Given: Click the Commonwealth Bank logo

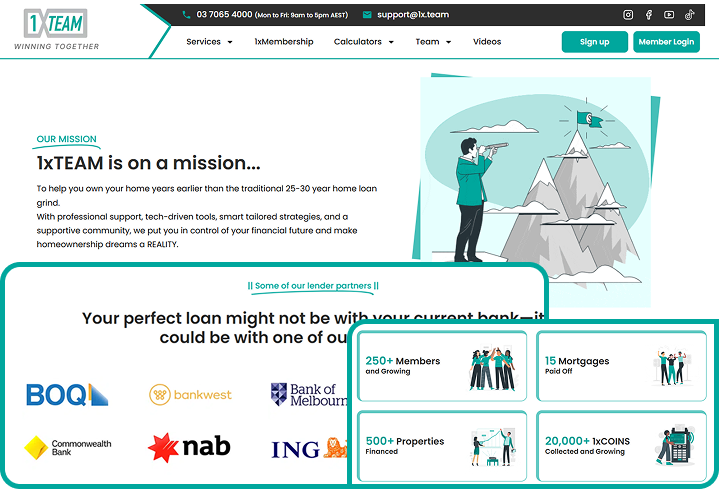Looking at the screenshot, I should coord(68,447).
